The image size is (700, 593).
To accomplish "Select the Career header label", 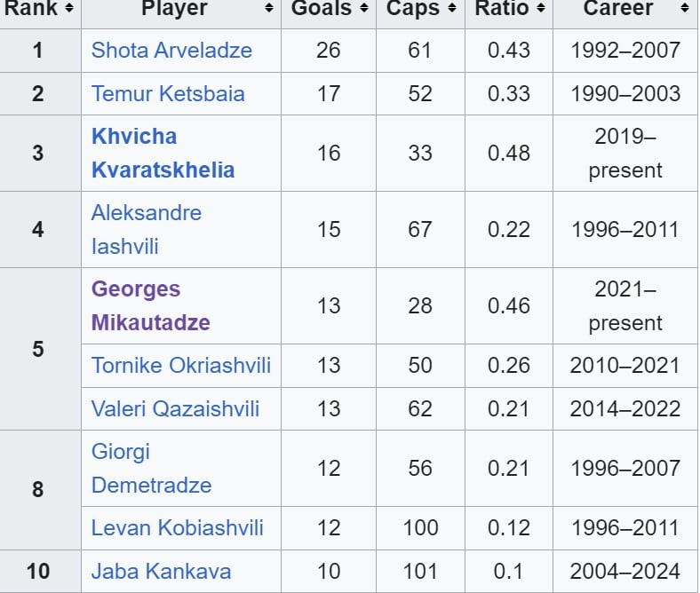I will [618, 9].
